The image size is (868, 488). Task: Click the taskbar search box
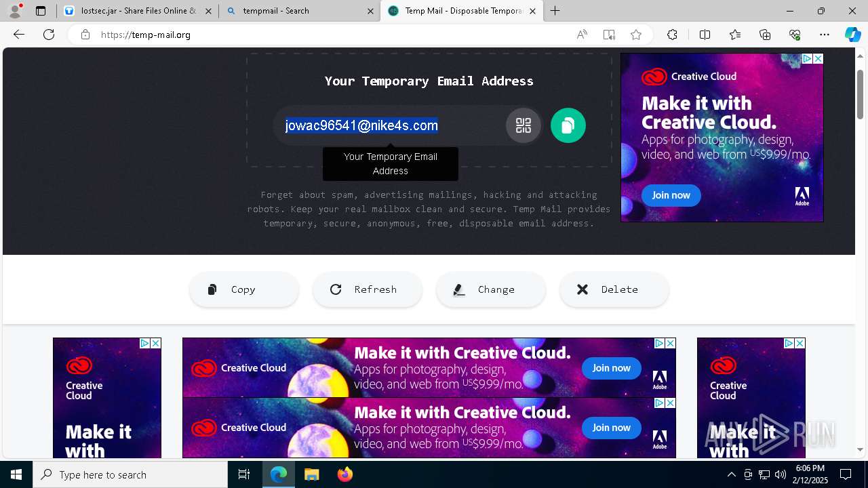point(130,474)
